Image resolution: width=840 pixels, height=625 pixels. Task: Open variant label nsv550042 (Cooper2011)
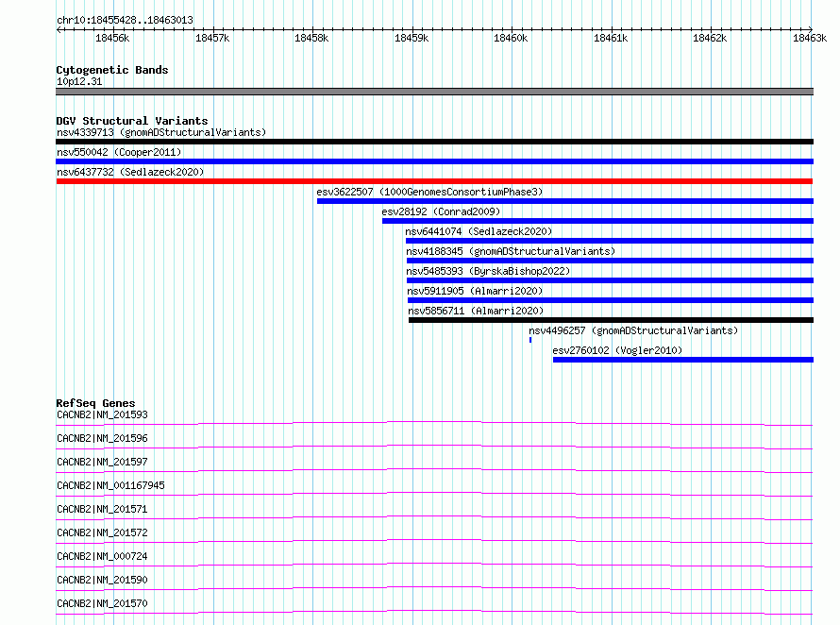[119, 152]
